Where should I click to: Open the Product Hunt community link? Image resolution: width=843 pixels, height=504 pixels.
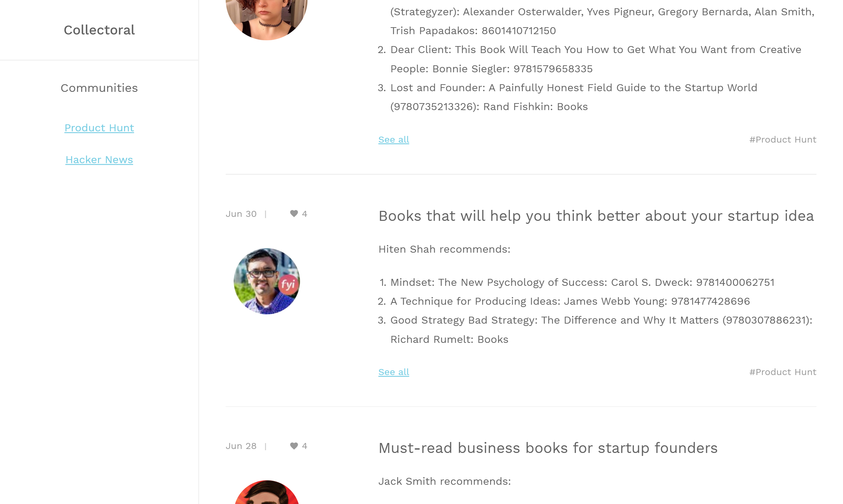[99, 128]
